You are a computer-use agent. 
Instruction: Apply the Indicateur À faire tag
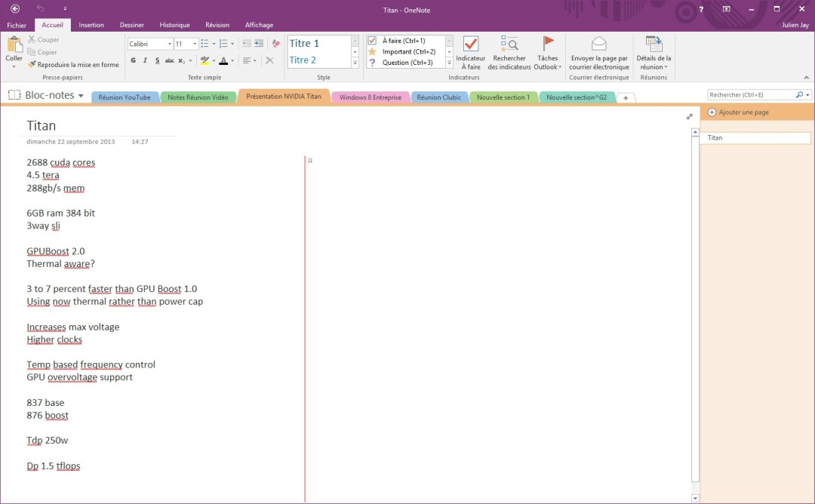[x=470, y=53]
